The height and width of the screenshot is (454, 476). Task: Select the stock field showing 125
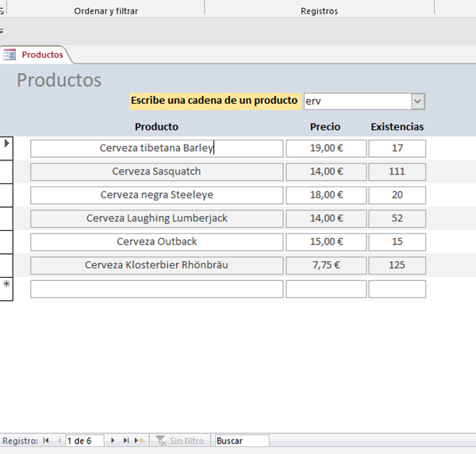tap(397, 265)
